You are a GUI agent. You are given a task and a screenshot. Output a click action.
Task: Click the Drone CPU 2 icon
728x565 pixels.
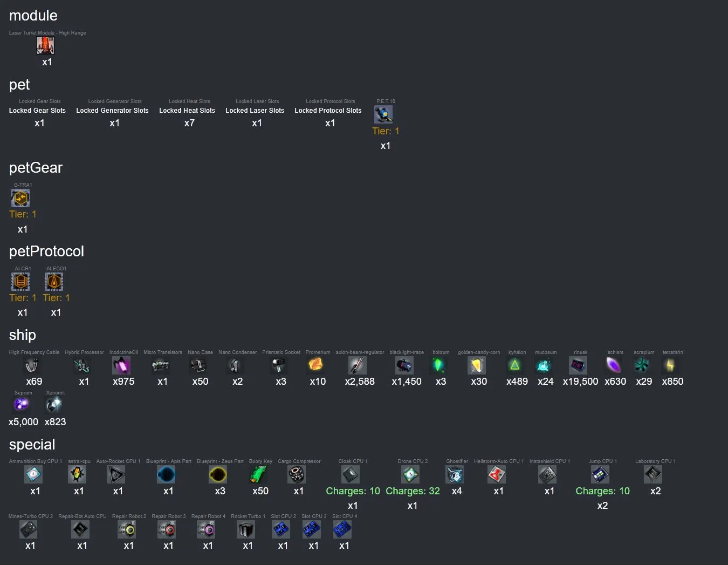pyautogui.click(x=410, y=474)
